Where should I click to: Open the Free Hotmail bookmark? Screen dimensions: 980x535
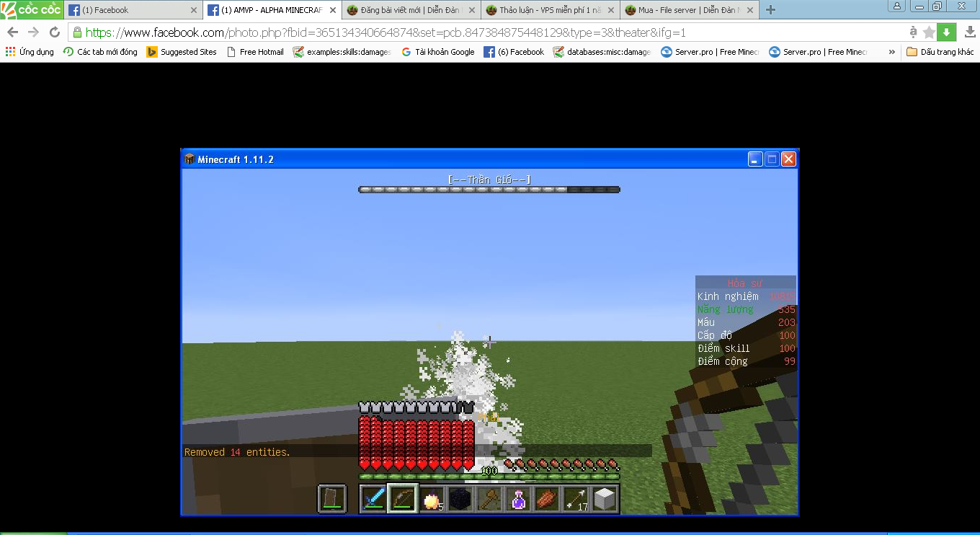[255, 52]
